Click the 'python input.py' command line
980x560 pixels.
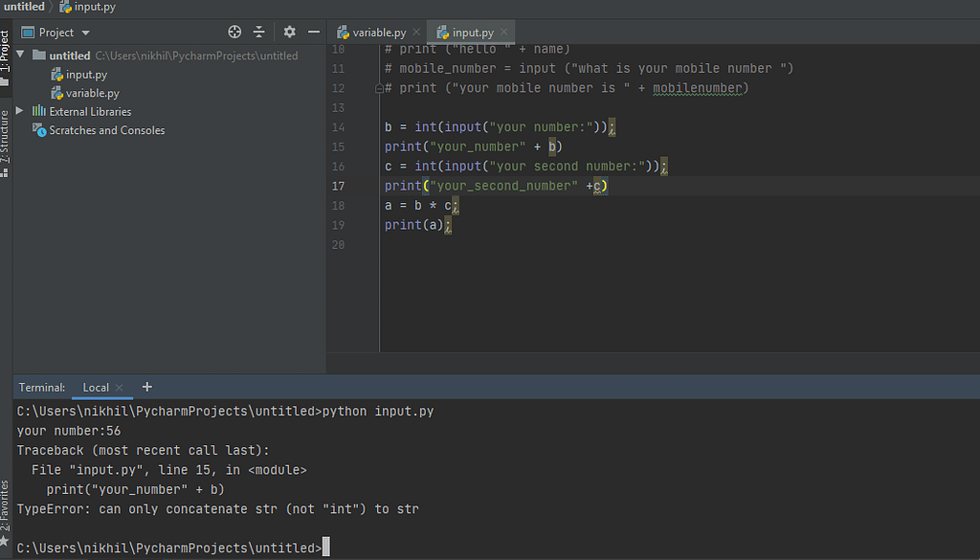coord(225,412)
